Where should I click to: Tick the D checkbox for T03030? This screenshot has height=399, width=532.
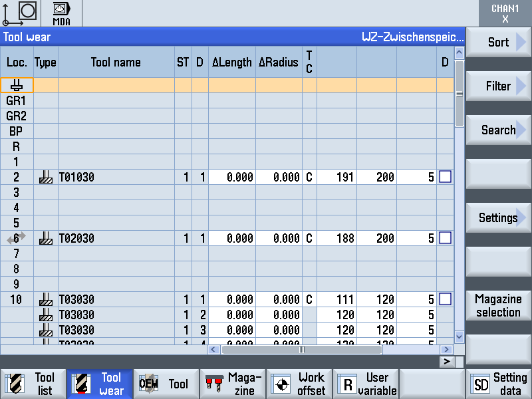click(x=446, y=299)
